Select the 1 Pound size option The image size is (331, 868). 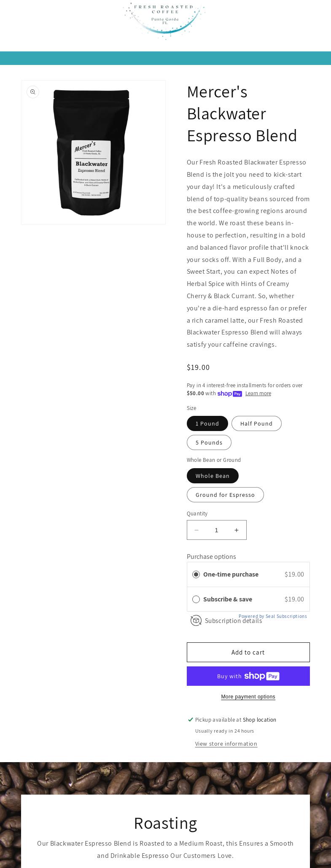coord(207,423)
